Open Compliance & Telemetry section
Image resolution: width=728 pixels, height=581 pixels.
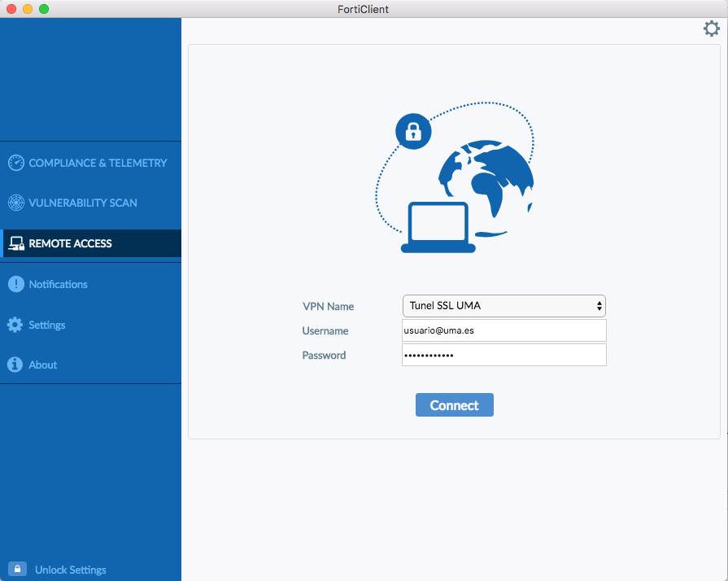98,163
